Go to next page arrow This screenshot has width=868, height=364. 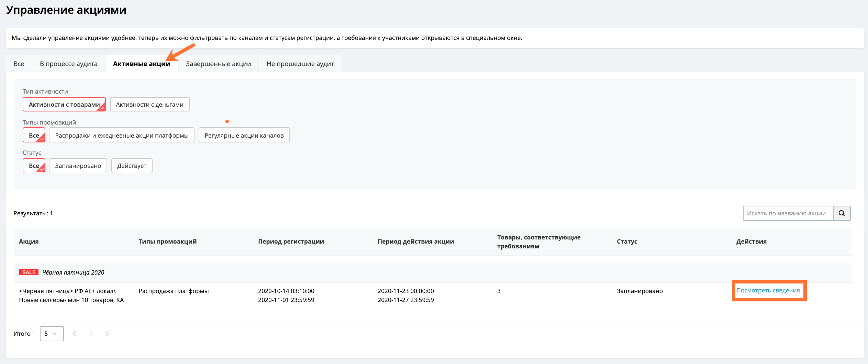point(107,334)
